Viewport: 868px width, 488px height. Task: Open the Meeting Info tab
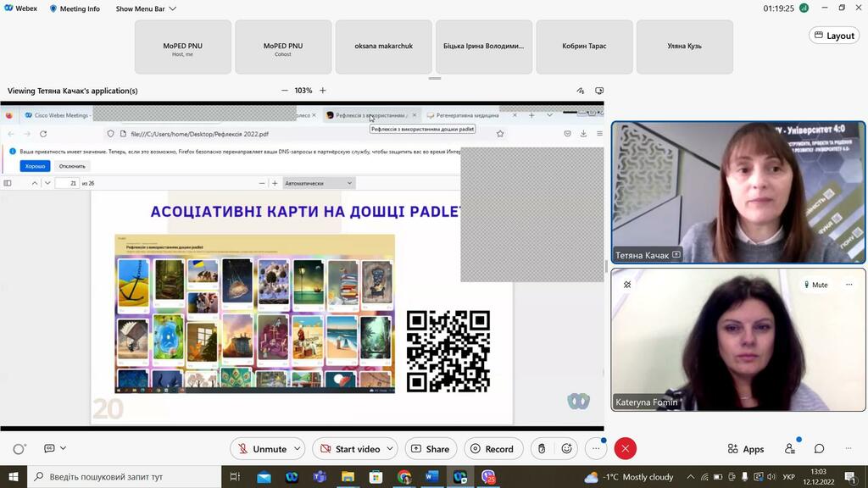75,8
